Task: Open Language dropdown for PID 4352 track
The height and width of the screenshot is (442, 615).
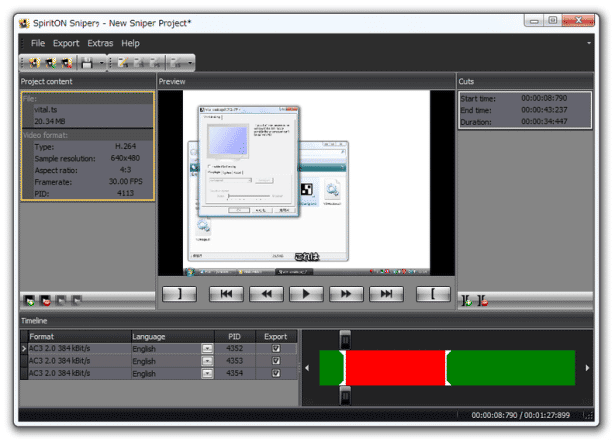Action: coord(207,348)
